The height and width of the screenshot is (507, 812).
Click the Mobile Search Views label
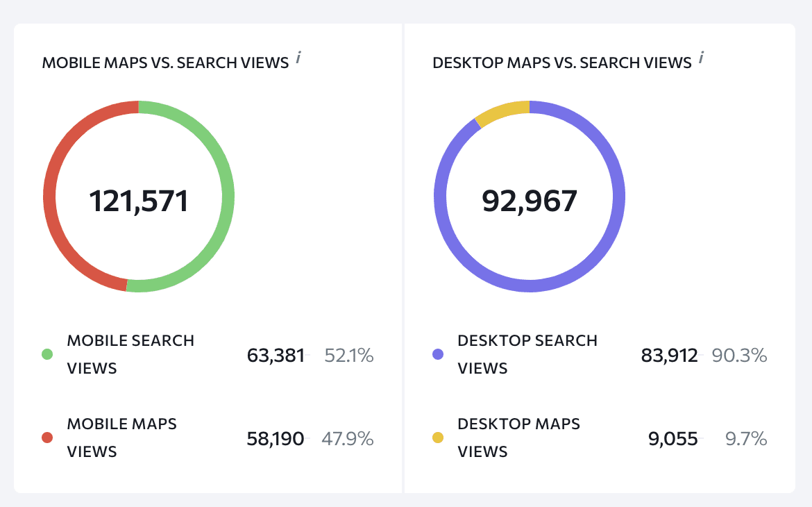(x=130, y=355)
